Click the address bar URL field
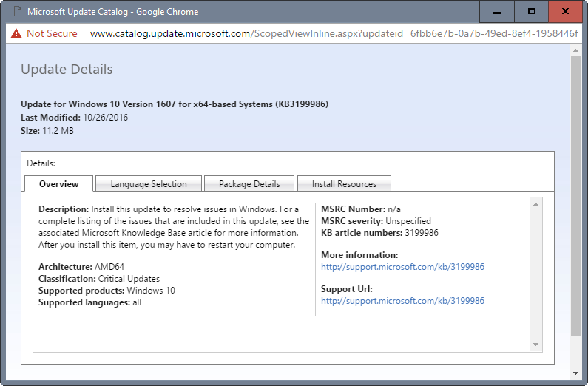The width and height of the screenshot is (588, 386). 334,34
